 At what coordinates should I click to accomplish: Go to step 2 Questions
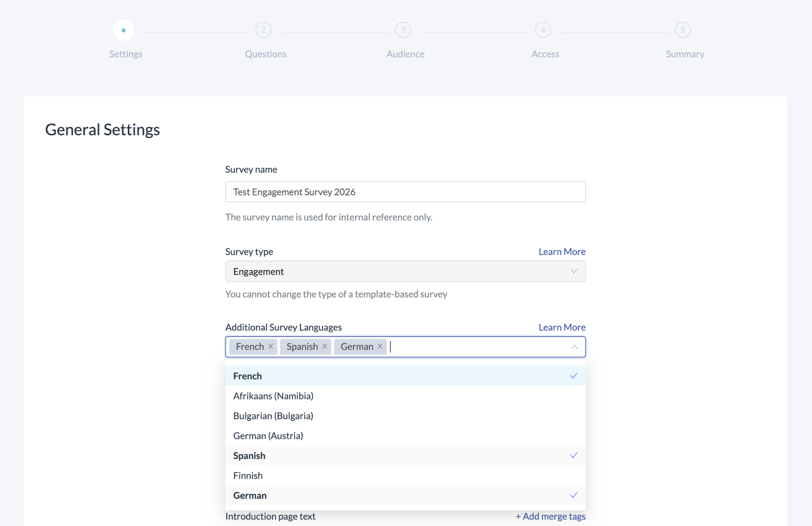[x=263, y=30]
